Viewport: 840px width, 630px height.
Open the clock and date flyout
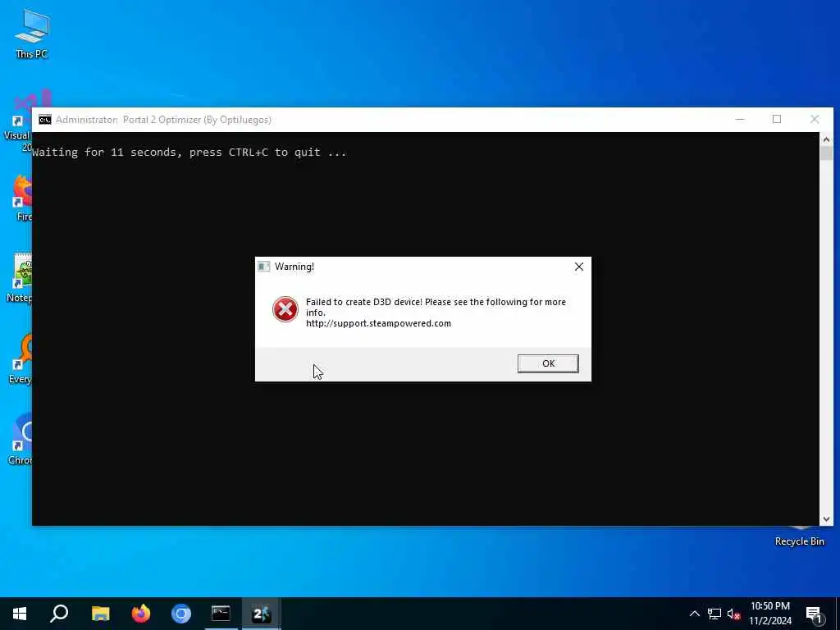(769, 614)
